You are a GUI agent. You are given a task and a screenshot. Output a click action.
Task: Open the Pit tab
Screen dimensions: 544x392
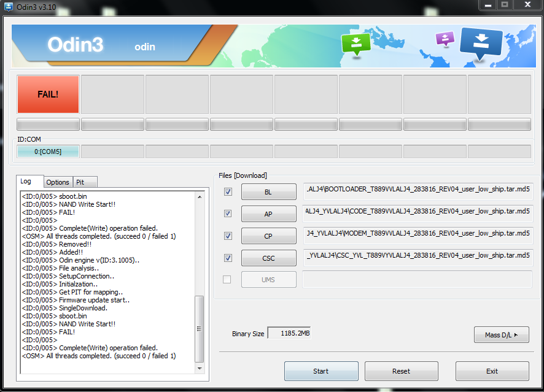coord(85,182)
